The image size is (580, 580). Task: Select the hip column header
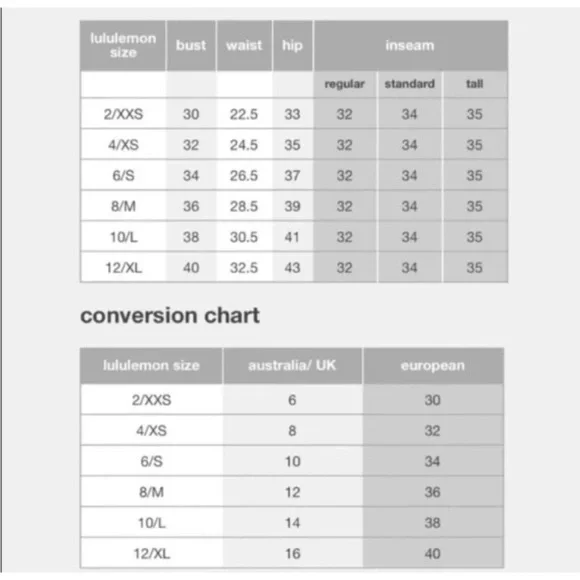coord(293,45)
